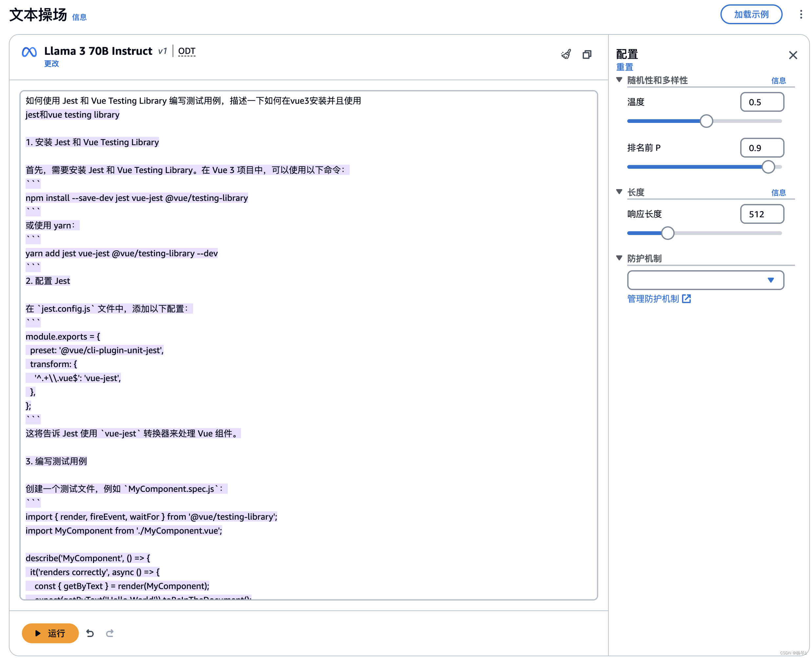Click the ODT label next to model
Image resolution: width=812 pixels, height=658 pixels.
pyautogui.click(x=186, y=51)
